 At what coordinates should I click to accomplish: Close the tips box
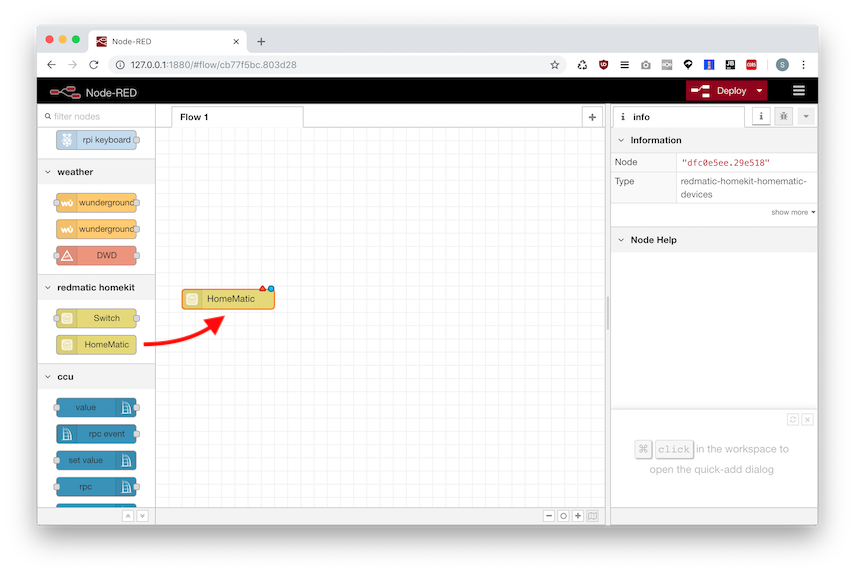[x=807, y=420]
